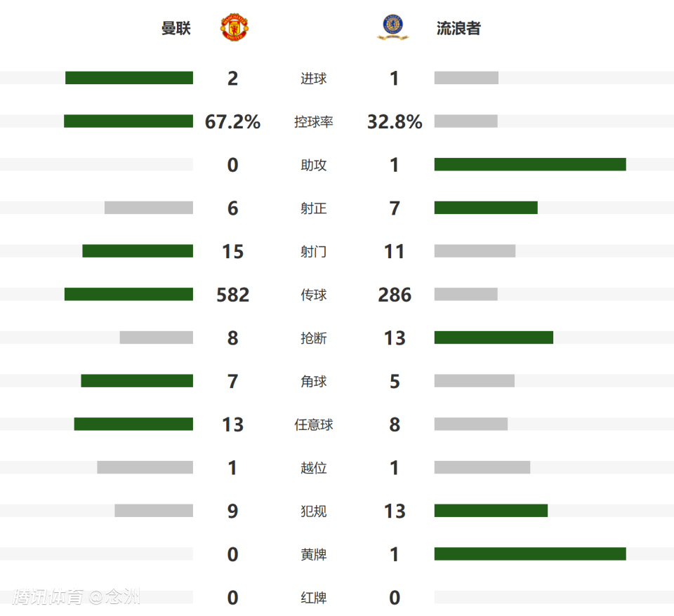Select the 任意球 stat label

pos(314,424)
